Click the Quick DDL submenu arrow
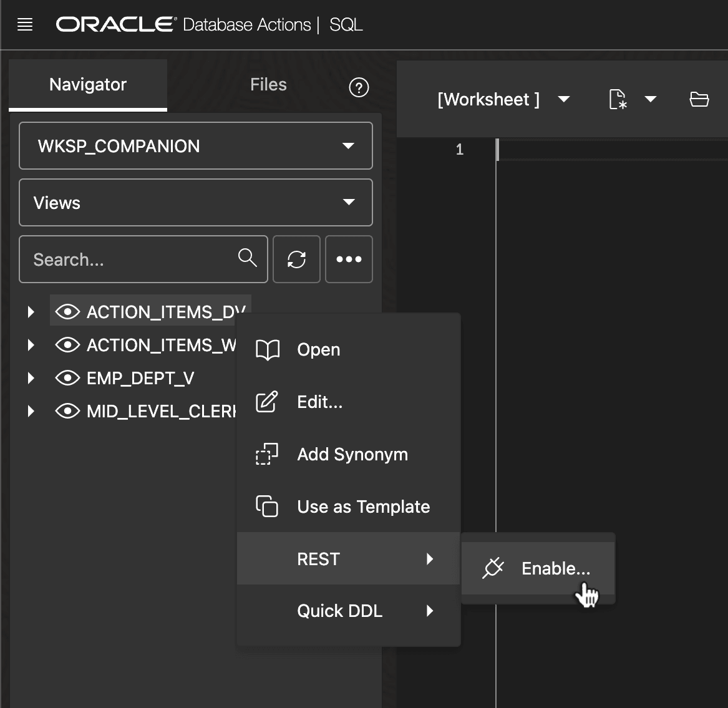This screenshot has height=708, width=728. [x=430, y=611]
